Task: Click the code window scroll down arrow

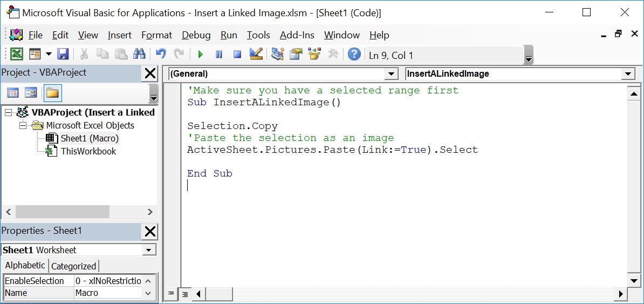Action: pyautogui.click(x=634, y=281)
